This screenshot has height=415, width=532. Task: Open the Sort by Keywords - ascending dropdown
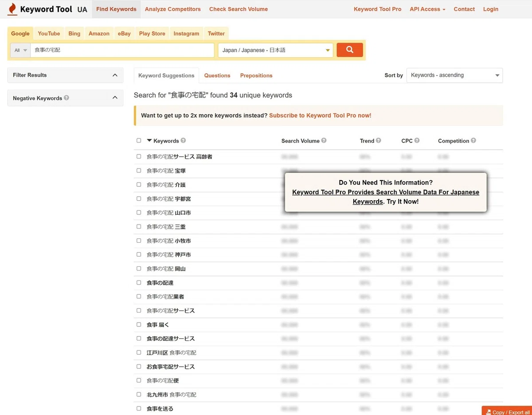[x=454, y=75]
